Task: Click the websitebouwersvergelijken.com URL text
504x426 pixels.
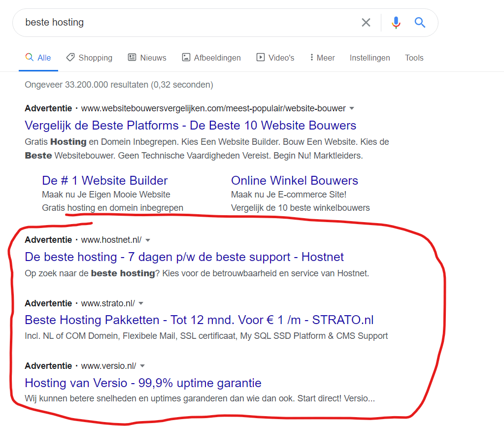Action: [213, 108]
